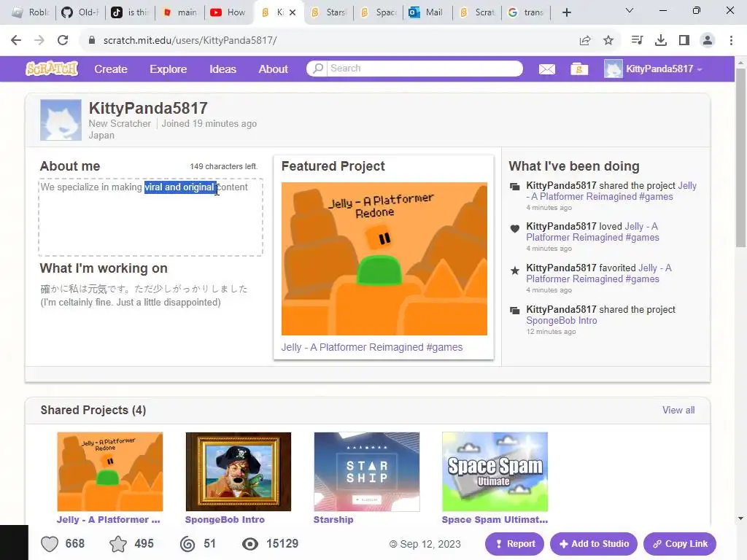The image size is (747, 560).
Task: Open the Explore menu item
Action: [169, 69]
